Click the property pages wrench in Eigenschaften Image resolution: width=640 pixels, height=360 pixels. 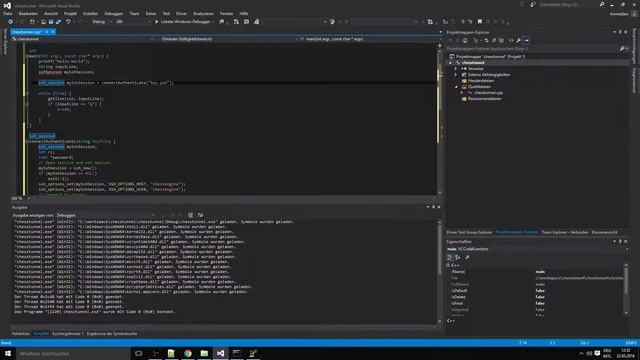coord(467,257)
